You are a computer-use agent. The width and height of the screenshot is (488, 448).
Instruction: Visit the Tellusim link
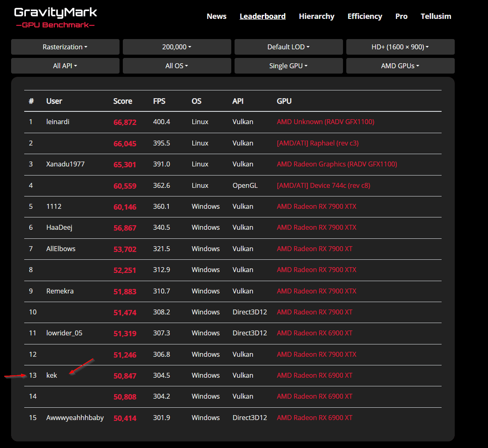[436, 16]
